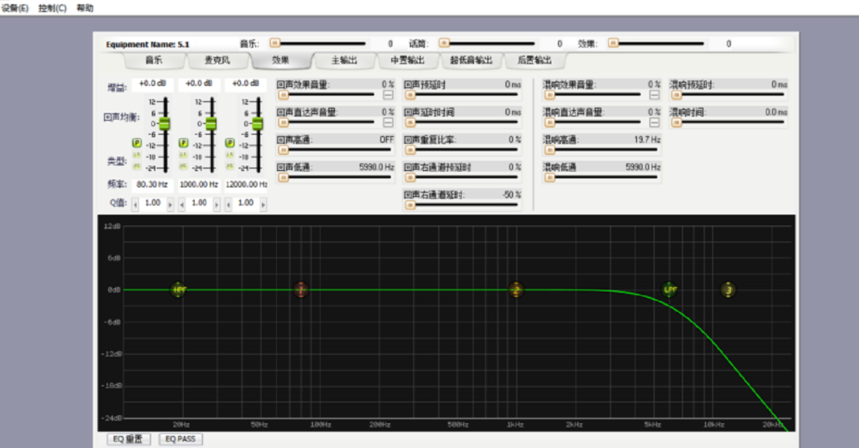This screenshot has width=859, height=448.
Task: Select EQ node 1 on the graph
Action: (x=300, y=289)
